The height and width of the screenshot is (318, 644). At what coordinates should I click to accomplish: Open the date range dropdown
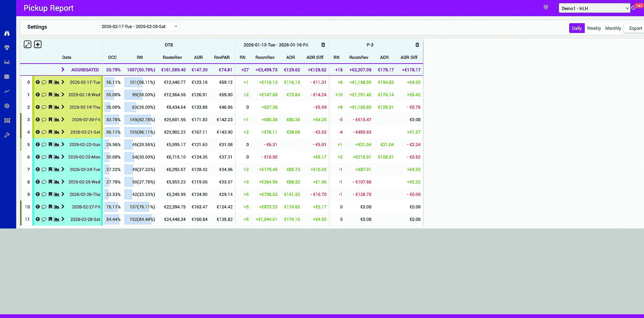139,27
